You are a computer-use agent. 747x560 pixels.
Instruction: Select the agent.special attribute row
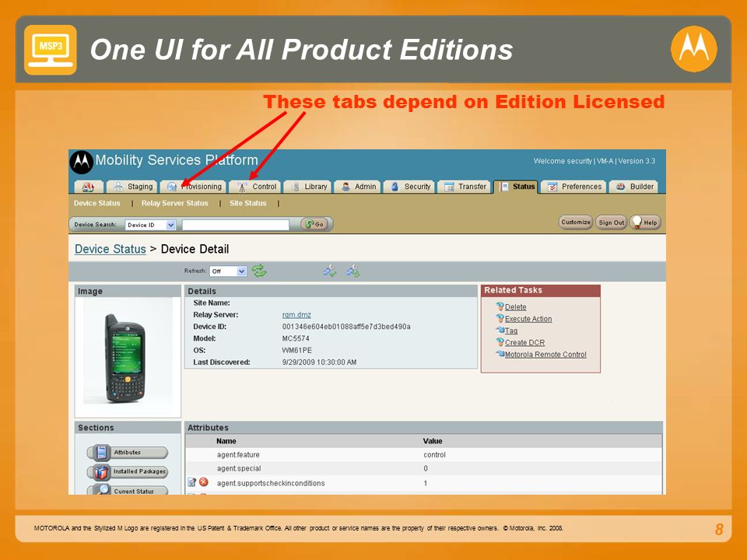pyautogui.click(x=423, y=468)
